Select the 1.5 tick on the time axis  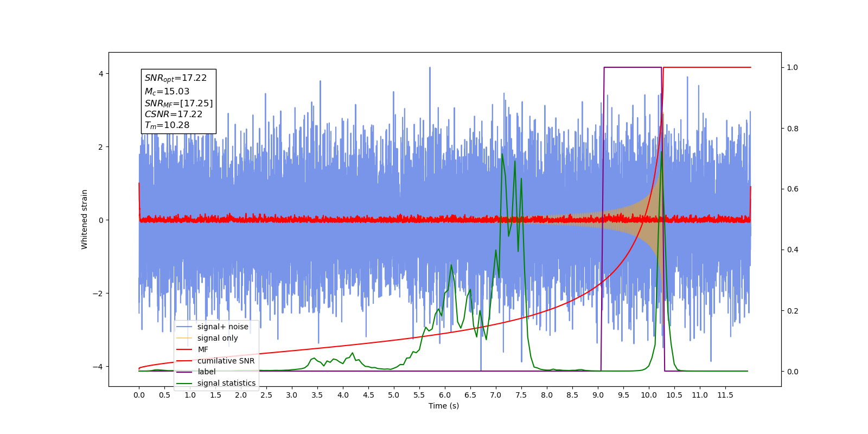pos(215,395)
